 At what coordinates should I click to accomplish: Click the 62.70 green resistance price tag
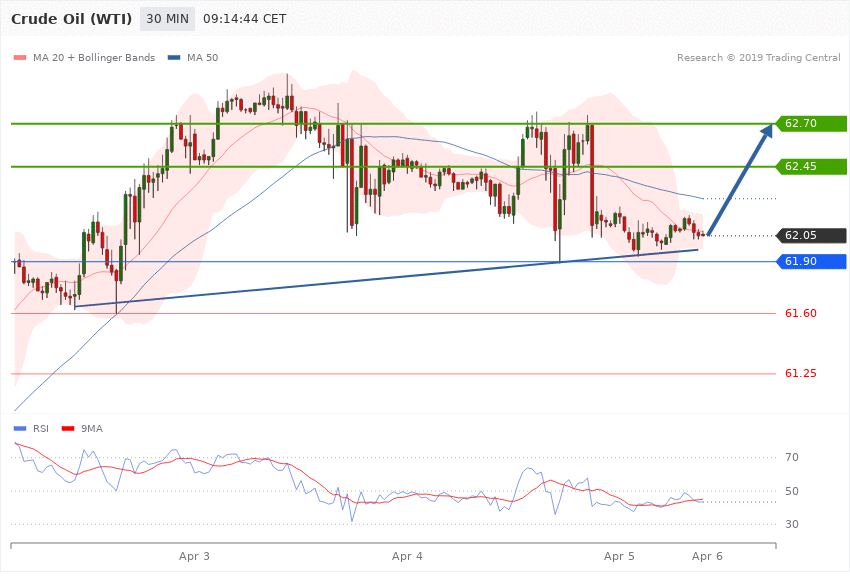coord(812,124)
